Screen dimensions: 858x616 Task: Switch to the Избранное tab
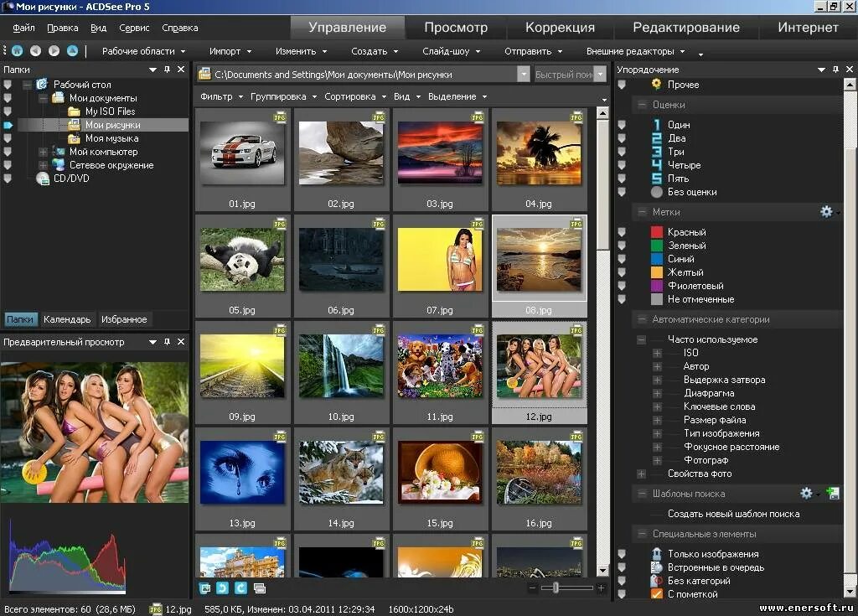pos(124,319)
